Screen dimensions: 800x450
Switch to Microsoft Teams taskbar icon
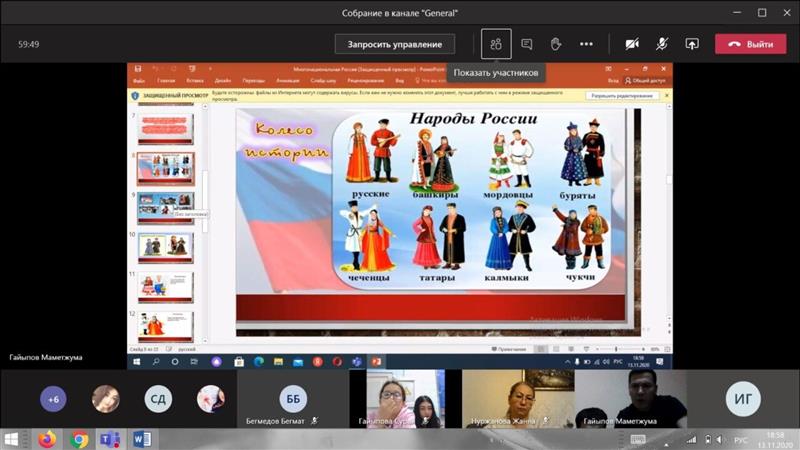(110, 439)
